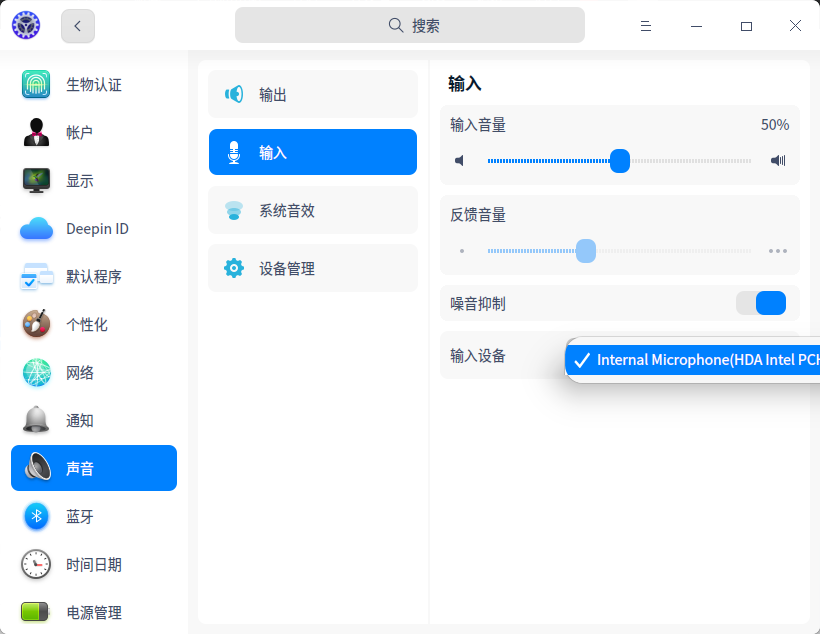Open the Bluetooth settings icon
820x634 pixels.
[36, 516]
